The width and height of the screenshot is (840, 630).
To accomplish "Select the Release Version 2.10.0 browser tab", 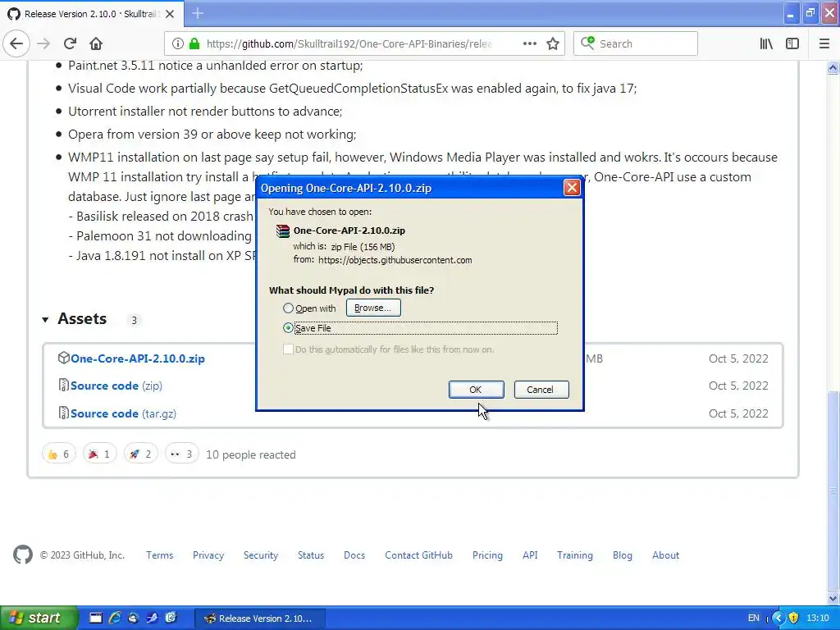I will (x=92, y=14).
